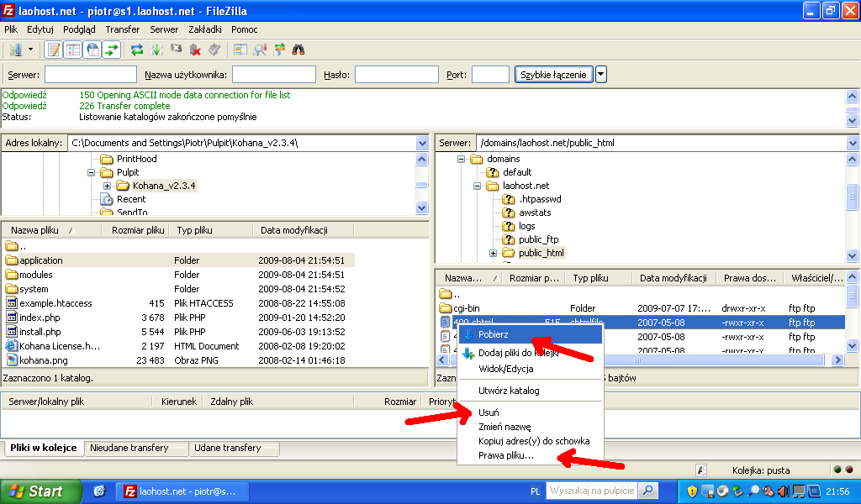861x504 pixels.
Task: Cancel current operation via toolbar icon
Action: point(177,50)
